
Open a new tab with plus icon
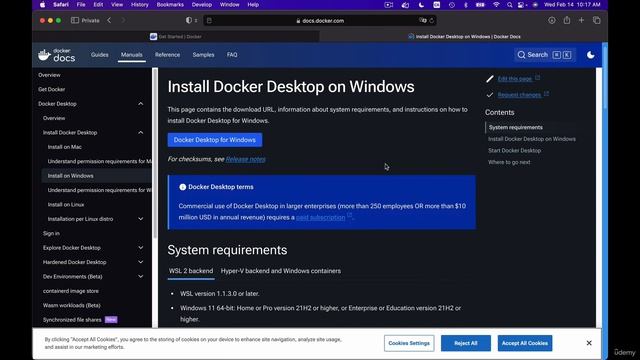(x=581, y=20)
